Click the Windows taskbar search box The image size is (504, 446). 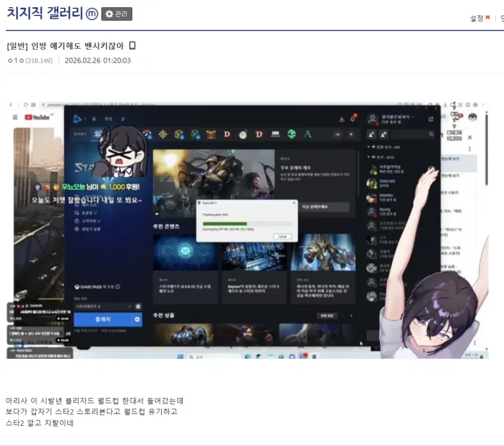click(213, 357)
